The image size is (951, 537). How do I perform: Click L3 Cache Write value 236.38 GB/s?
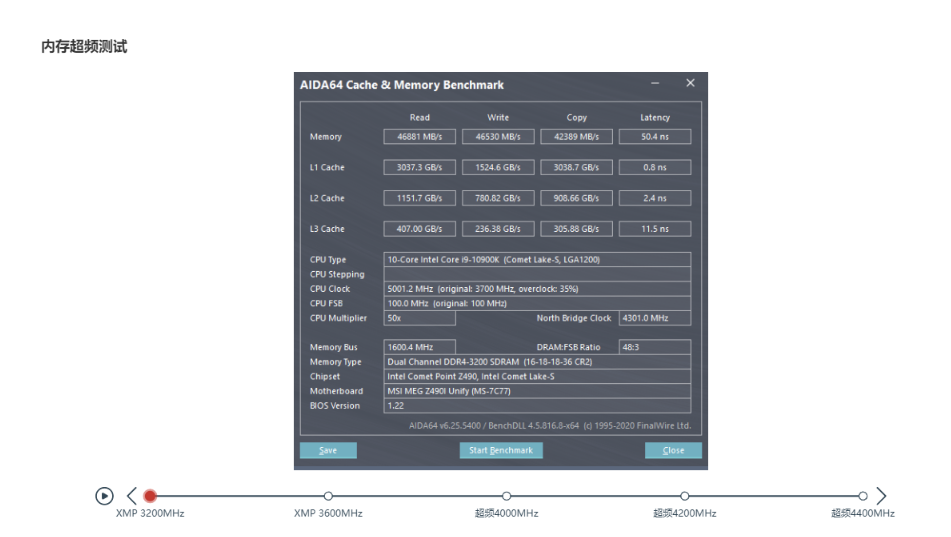(x=498, y=229)
